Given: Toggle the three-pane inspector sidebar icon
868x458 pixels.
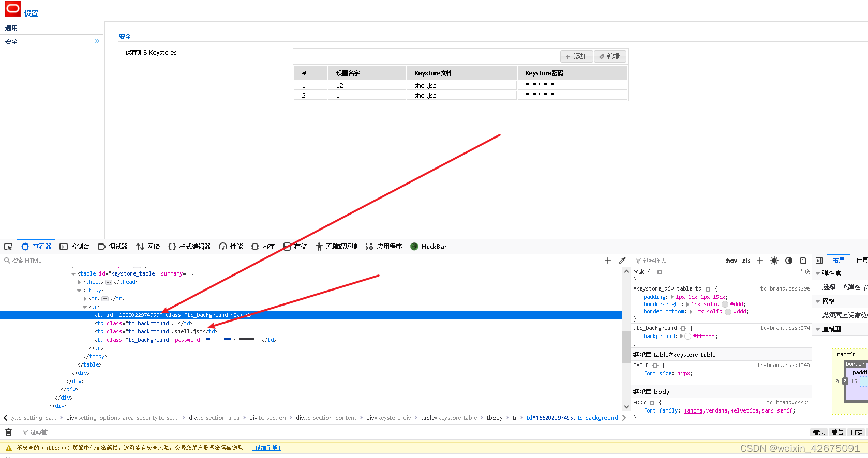Looking at the screenshot, I should point(819,261).
